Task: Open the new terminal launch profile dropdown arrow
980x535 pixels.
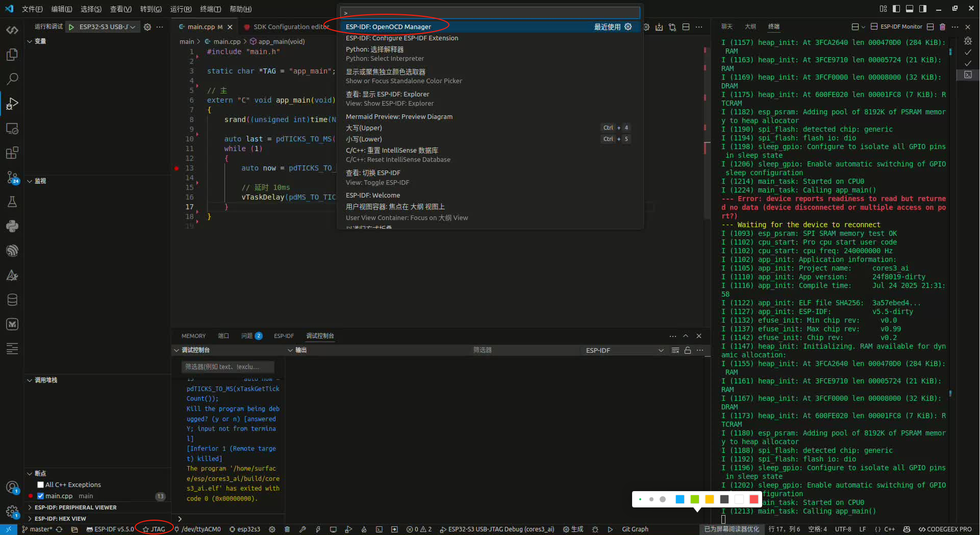Action: (863, 27)
